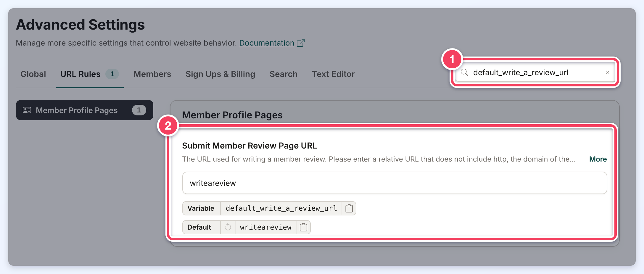Go to the Sign Ups & Billing tab
The height and width of the screenshot is (274, 644).
click(220, 74)
